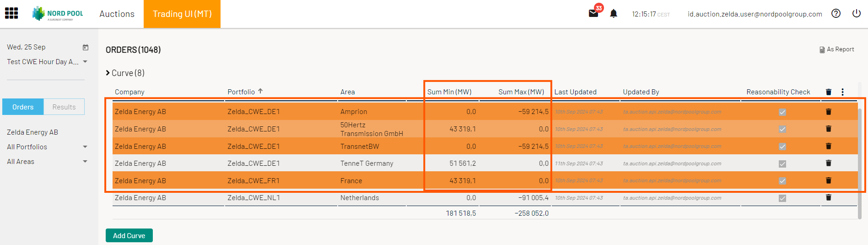Select the Zelda_CWE_NL1 portfolio cell
This screenshot has width=868, height=245.
(253, 198)
